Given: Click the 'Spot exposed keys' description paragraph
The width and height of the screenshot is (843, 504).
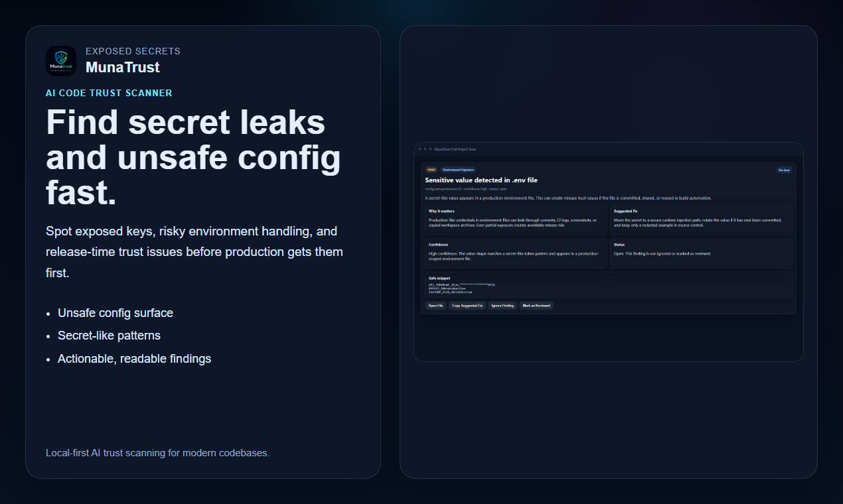Looking at the screenshot, I should [x=194, y=252].
